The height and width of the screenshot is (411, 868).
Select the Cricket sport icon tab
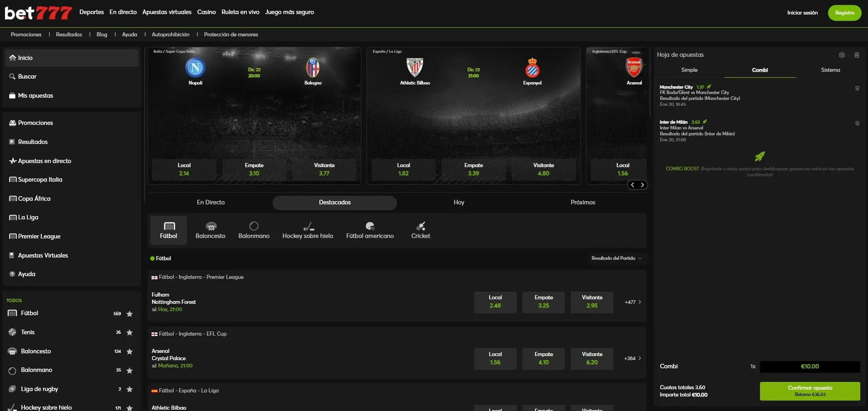[421, 230]
